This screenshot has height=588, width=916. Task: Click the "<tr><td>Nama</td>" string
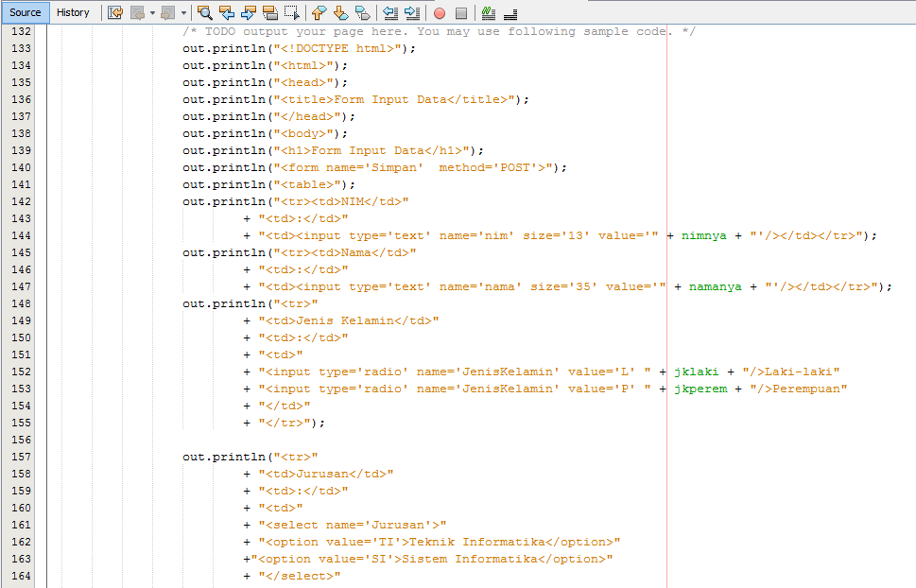(345, 252)
